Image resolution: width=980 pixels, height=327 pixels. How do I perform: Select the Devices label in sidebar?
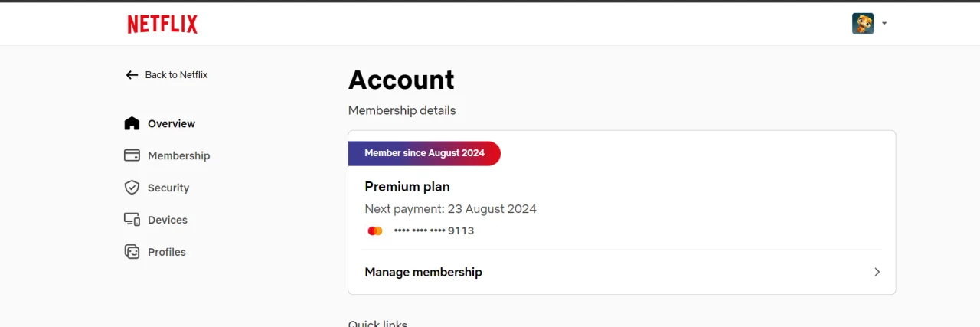[168, 220]
